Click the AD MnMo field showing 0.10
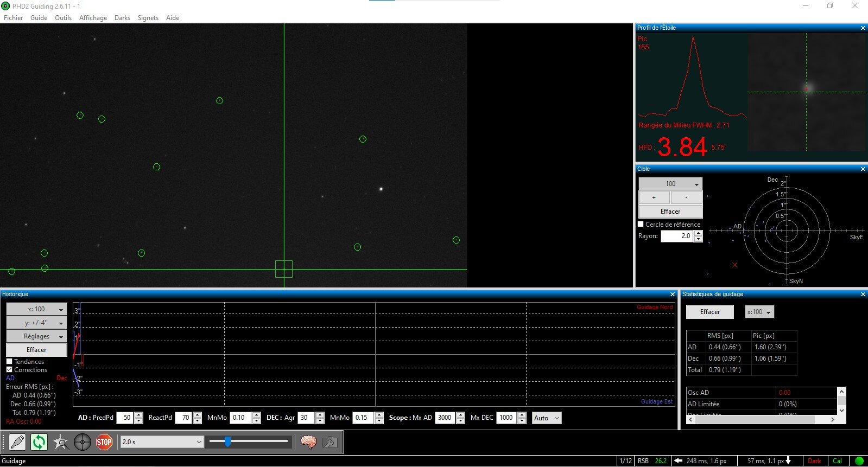Viewport: 868px width, 467px height. [x=241, y=418]
